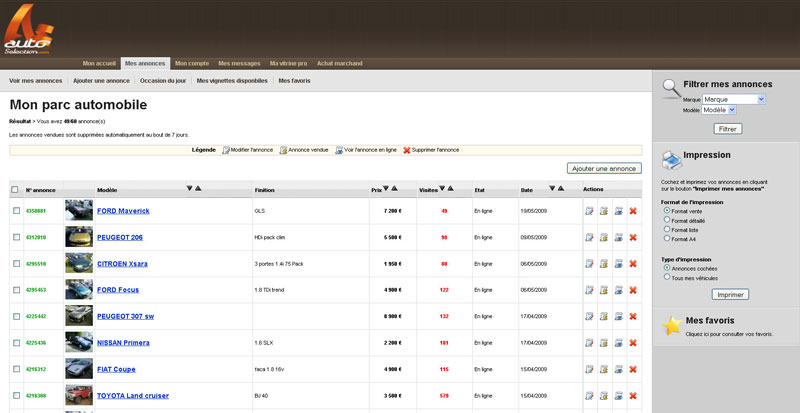800x413 pixels.
Task: Check the FORD Maverick row checkbox
Action: pyautogui.click(x=16, y=211)
